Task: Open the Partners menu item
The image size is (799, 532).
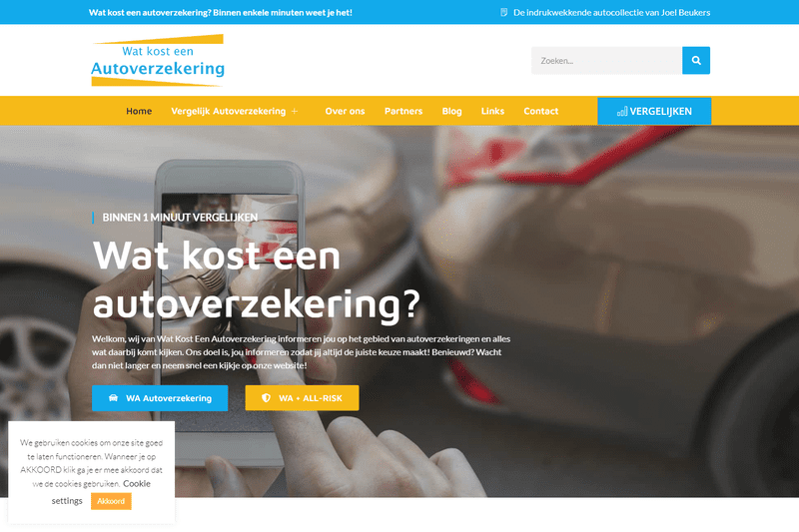Action: coord(403,111)
